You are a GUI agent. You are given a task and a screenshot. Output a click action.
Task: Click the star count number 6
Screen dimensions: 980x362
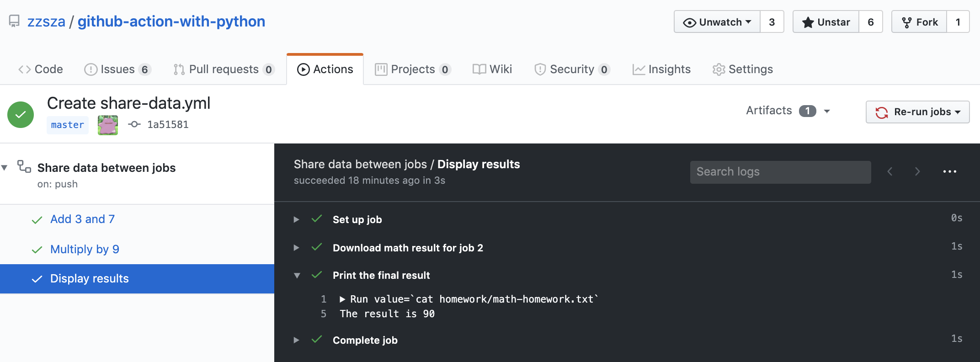pyautogui.click(x=870, y=22)
